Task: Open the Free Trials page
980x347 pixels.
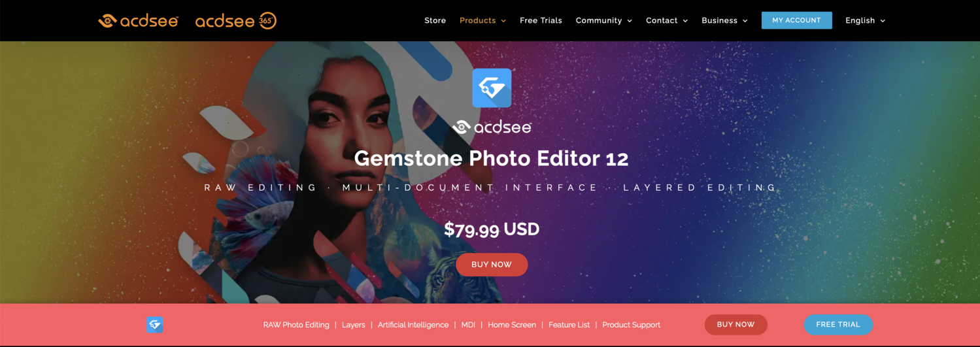Action: (541, 21)
